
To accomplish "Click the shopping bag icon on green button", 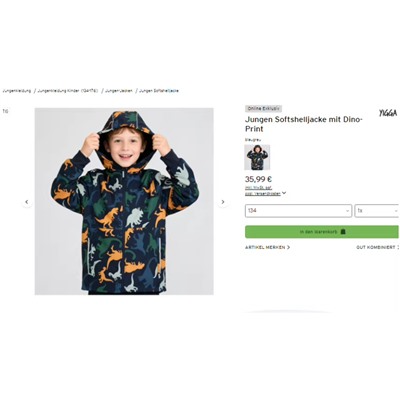I will (343, 232).
